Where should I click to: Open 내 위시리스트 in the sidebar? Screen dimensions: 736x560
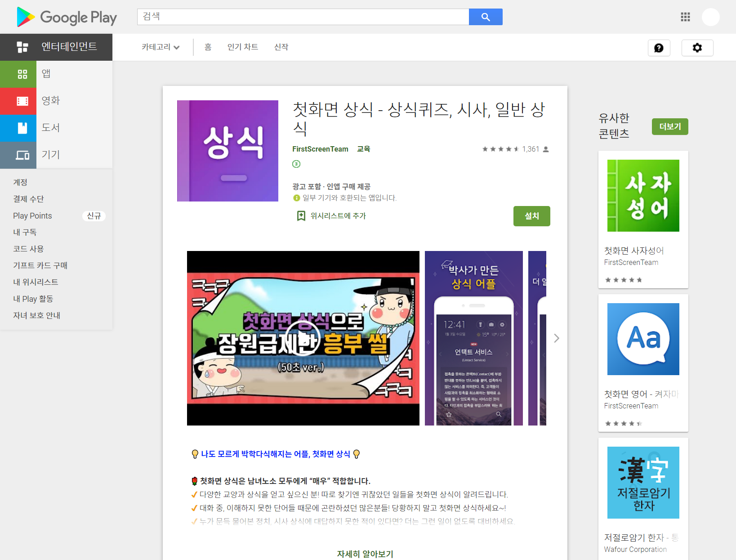[x=36, y=282]
